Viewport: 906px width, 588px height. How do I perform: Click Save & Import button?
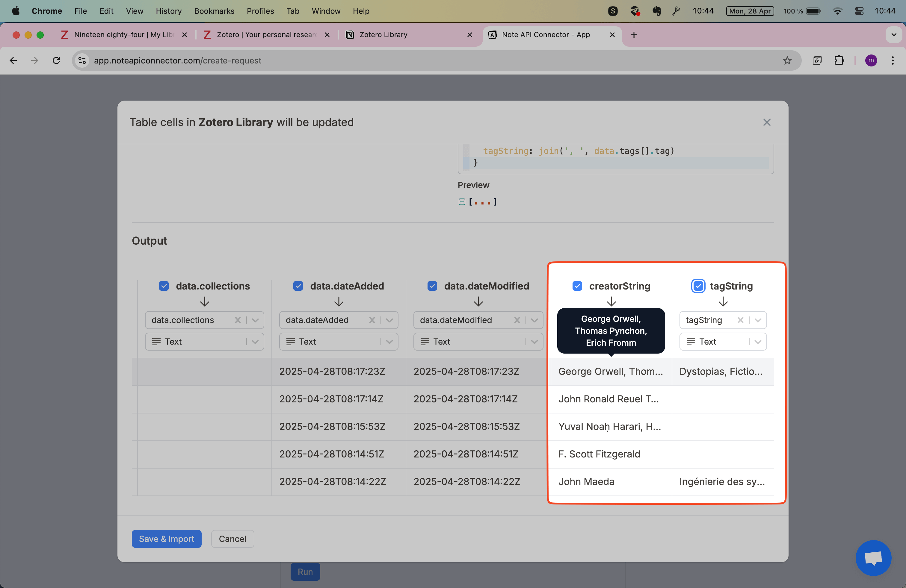point(166,539)
